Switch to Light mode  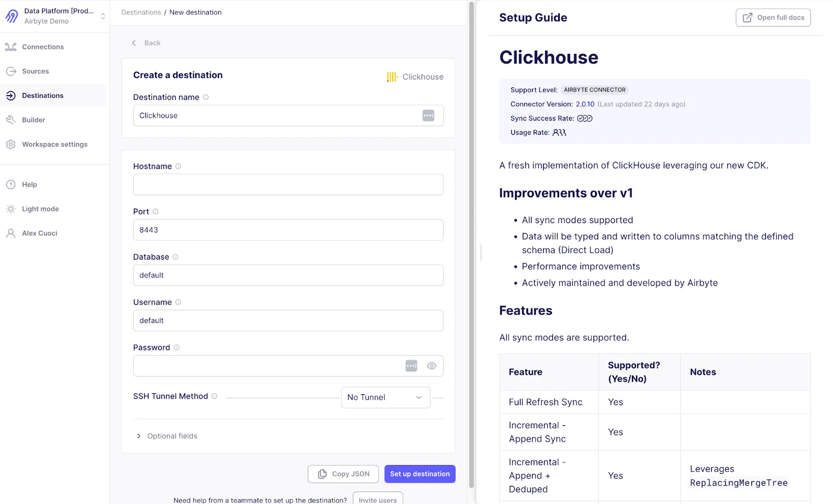click(40, 209)
